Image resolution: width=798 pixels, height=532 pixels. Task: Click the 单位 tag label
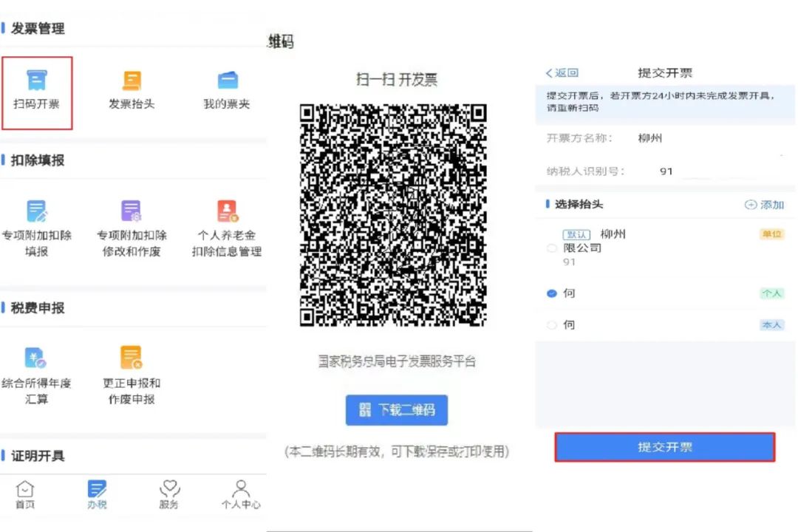[771, 234]
